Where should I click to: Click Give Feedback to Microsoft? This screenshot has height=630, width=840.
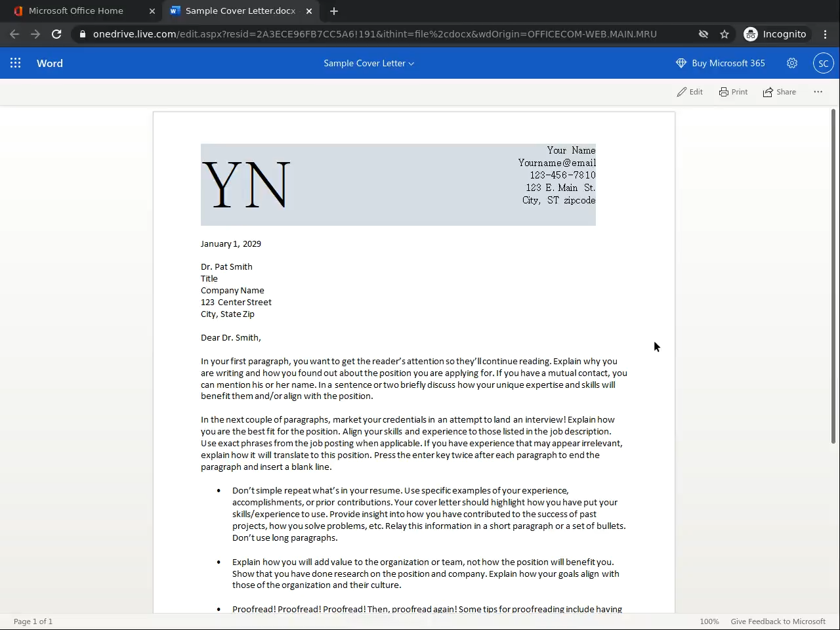click(778, 621)
